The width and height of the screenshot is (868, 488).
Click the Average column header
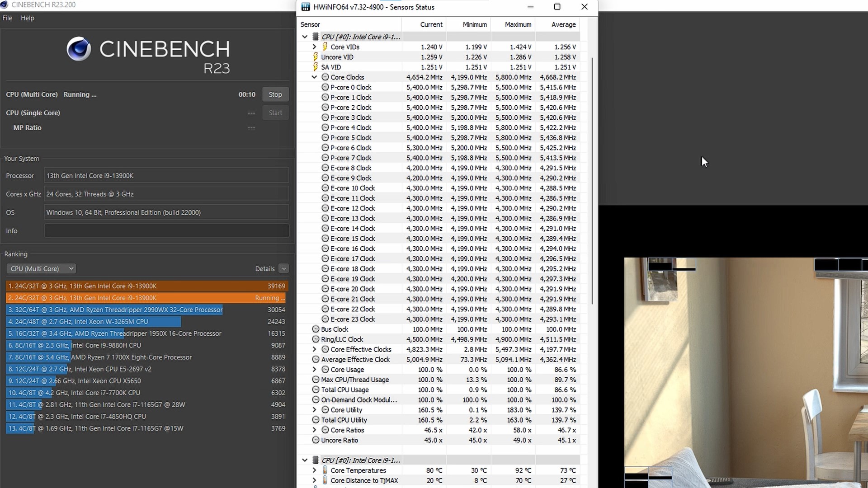click(557, 24)
